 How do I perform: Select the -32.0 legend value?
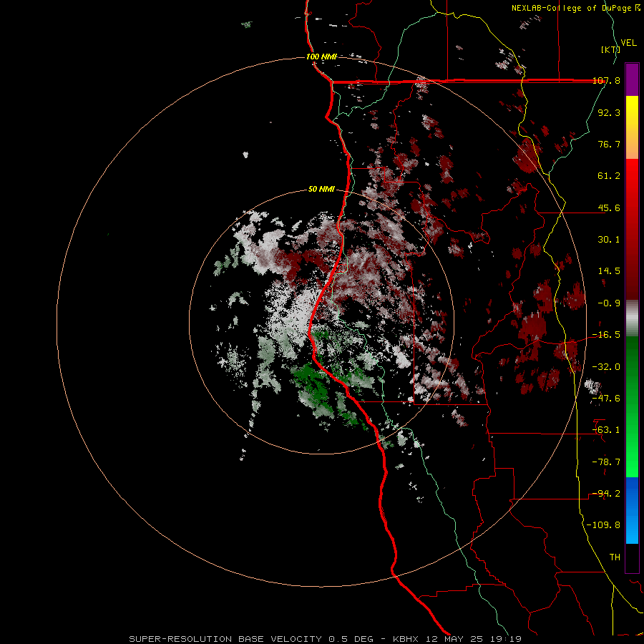coord(606,367)
